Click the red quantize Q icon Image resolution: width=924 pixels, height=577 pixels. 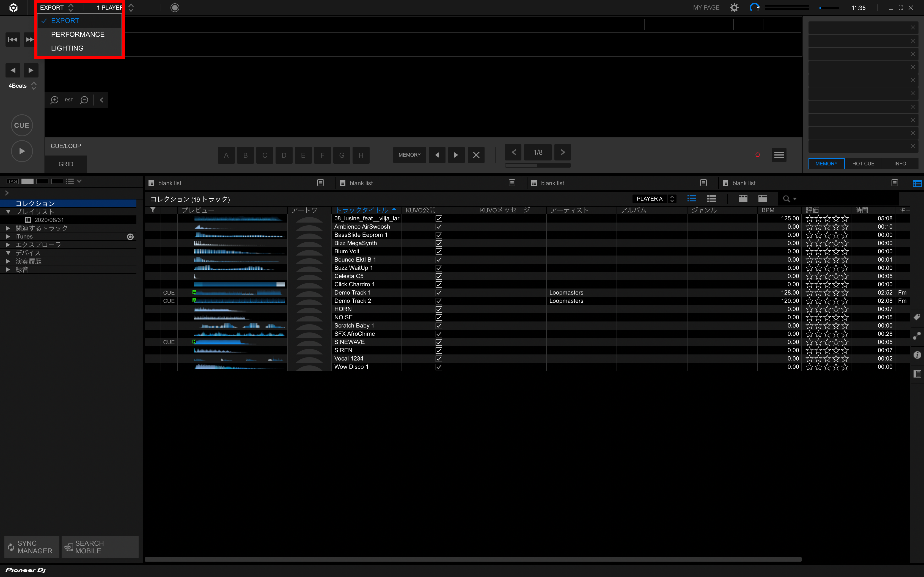click(758, 155)
